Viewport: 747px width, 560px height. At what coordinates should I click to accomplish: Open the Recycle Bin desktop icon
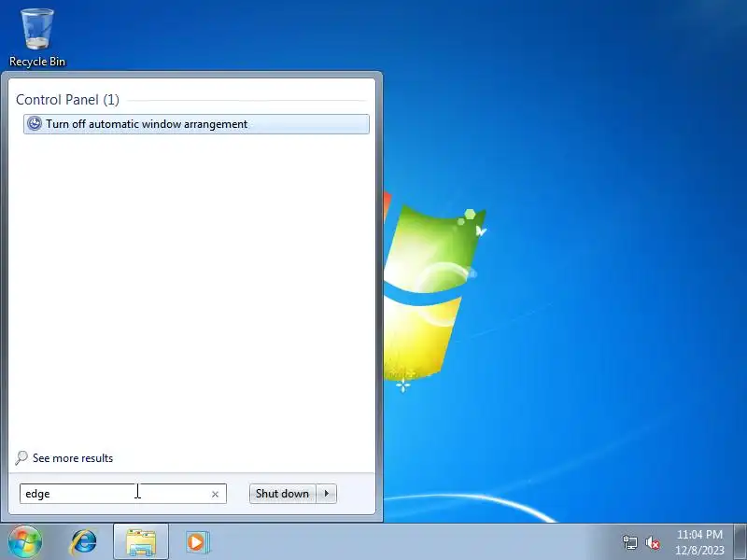click(x=37, y=38)
